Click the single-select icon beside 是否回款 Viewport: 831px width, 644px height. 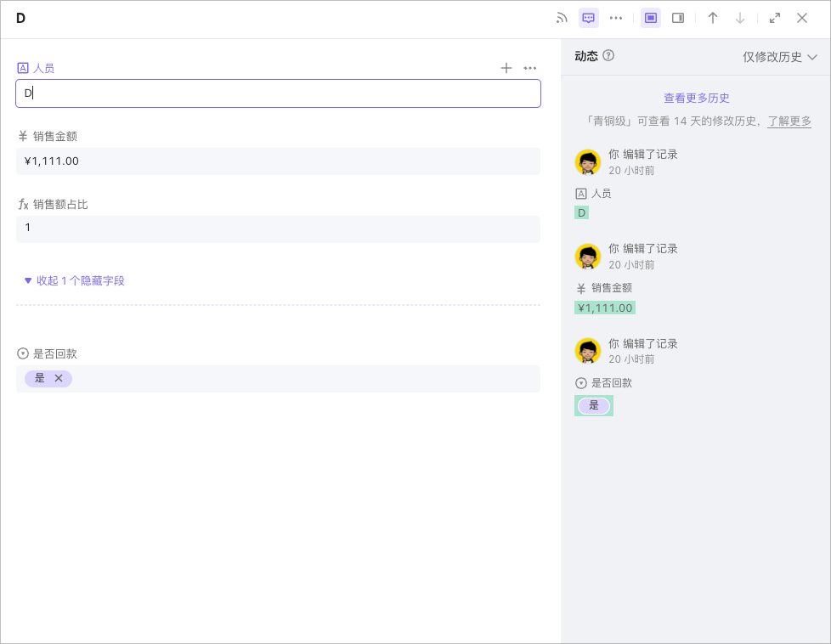(21, 353)
